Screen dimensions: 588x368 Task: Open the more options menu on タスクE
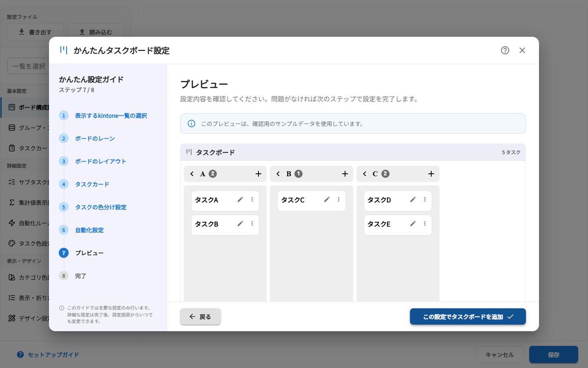(425, 224)
